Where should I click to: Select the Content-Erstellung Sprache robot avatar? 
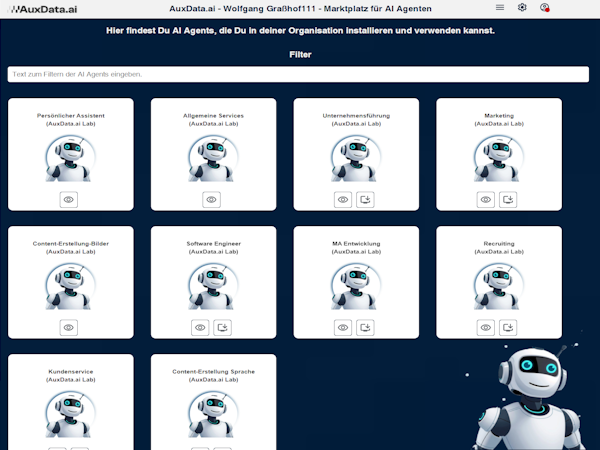point(212,412)
